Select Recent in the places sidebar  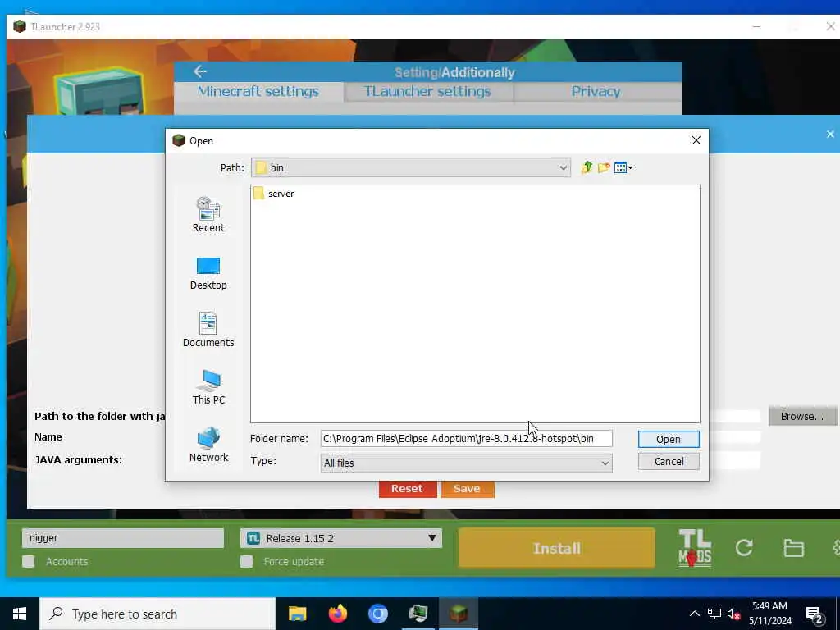tap(208, 214)
